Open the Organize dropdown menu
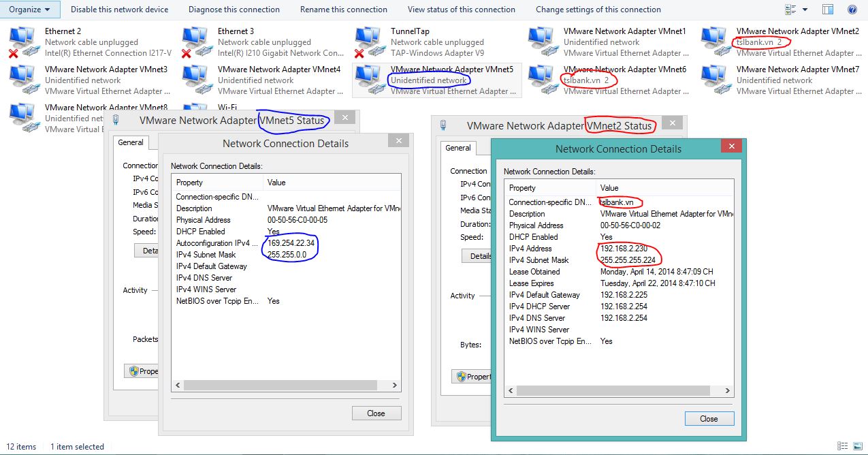The width and height of the screenshot is (868, 455). (x=30, y=10)
